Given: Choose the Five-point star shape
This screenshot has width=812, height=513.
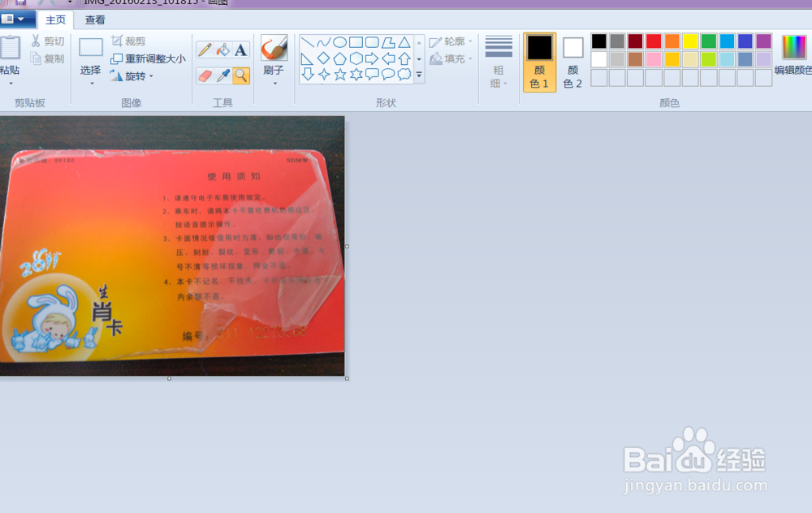Looking at the screenshot, I should [x=339, y=75].
